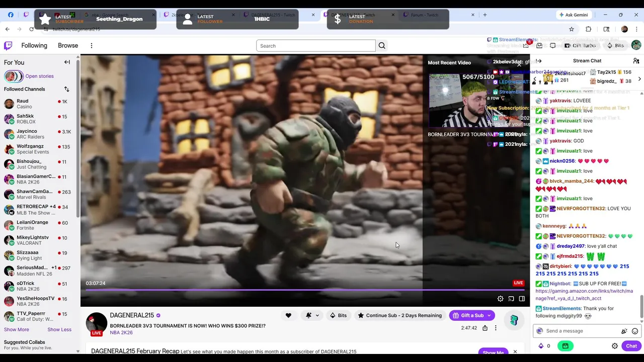Screen dimensions: 644x362
Task: Go to previous gift leaderboard page
Action: click(535, 80)
